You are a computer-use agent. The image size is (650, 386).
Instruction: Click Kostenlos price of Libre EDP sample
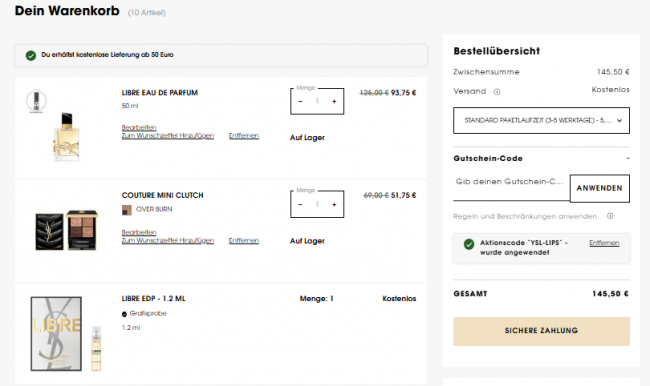point(399,299)
